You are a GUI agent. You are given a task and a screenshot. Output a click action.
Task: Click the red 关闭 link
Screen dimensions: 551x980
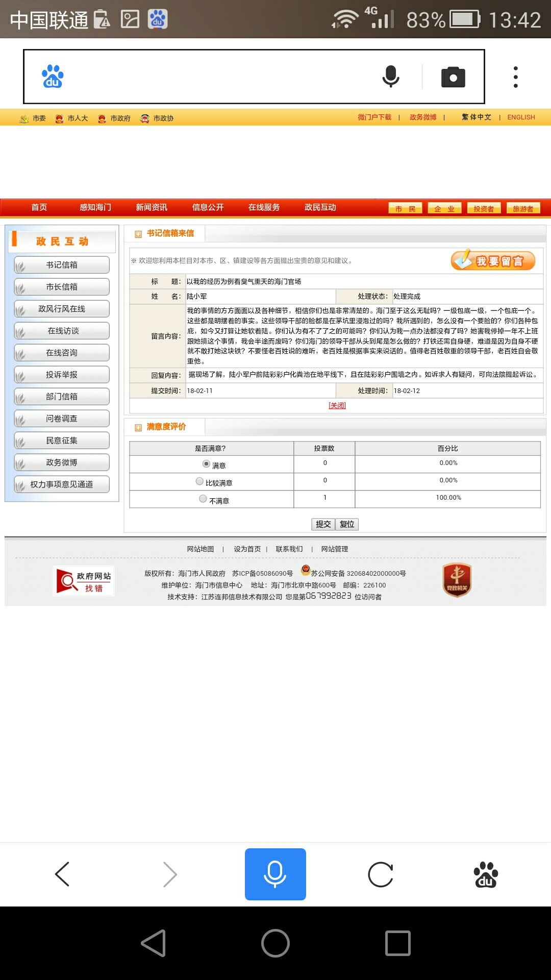click(x=337, y=405)
